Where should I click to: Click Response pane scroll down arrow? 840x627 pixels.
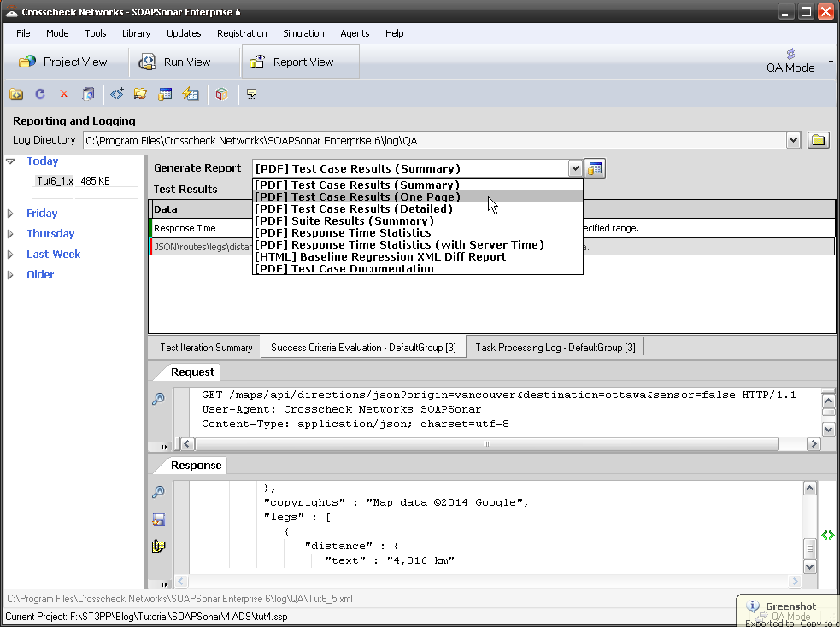[810, 566]
